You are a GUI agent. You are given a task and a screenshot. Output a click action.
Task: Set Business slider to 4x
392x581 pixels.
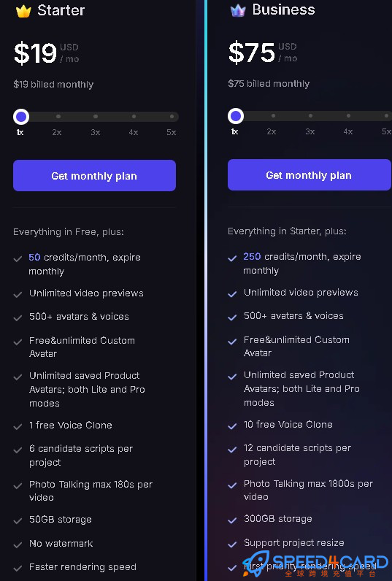348,115
